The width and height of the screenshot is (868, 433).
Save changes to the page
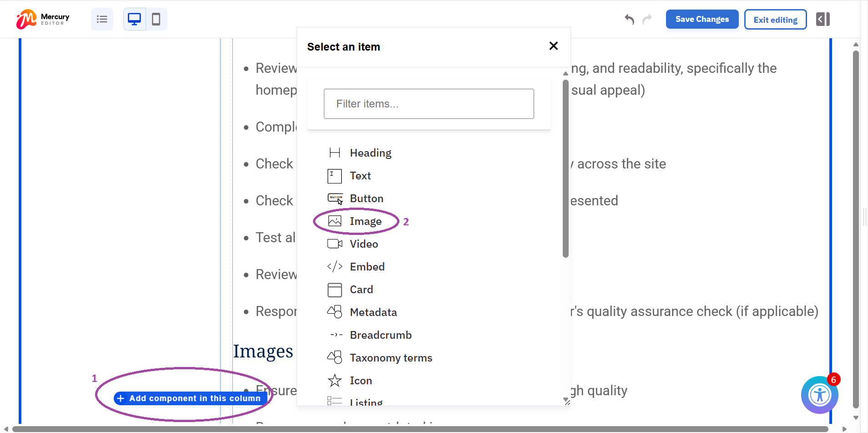pyautogui.click(x=701, y=19)
